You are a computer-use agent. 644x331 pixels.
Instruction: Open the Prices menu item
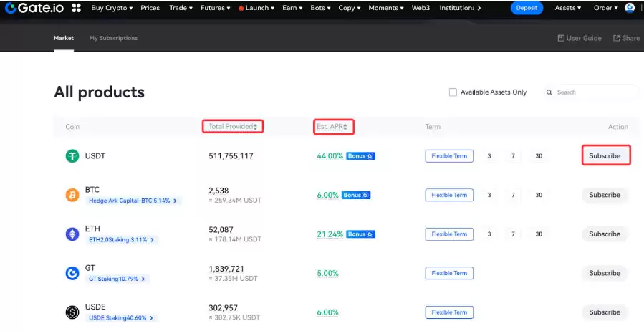[150, 8]
